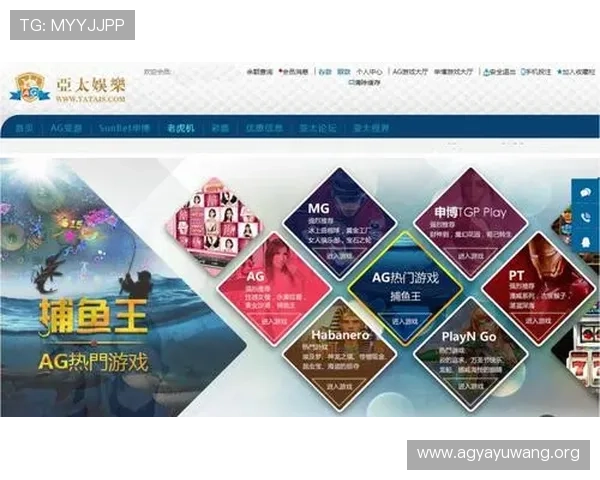Click the 亚太娱乐 AG badge logo
The width and height of the screenshot is (600, 480).
tap(30, 88)
